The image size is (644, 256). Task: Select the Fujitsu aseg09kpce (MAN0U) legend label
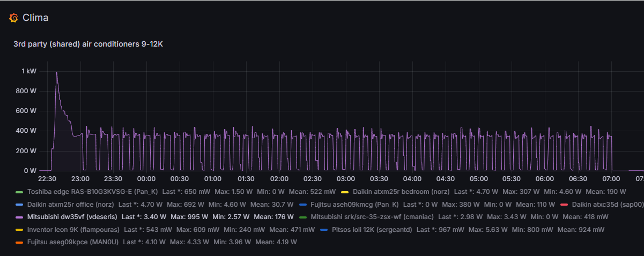pos(72,242)
